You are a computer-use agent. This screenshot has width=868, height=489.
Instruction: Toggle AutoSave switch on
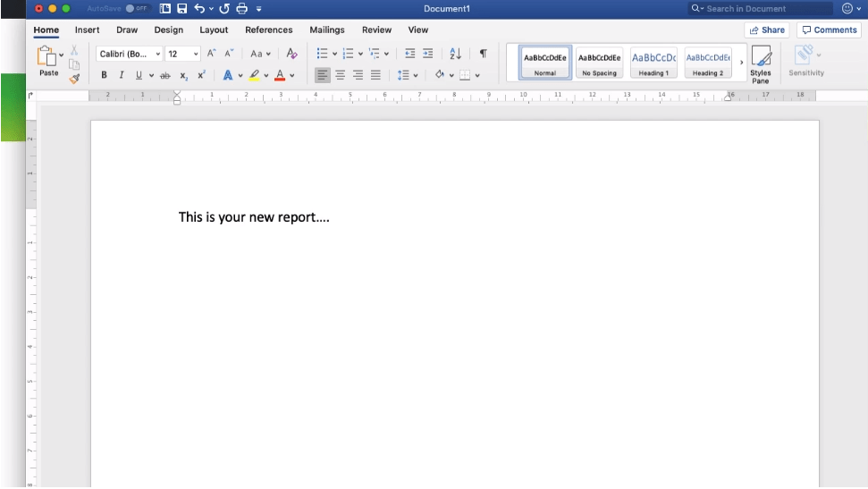[136, 8]
